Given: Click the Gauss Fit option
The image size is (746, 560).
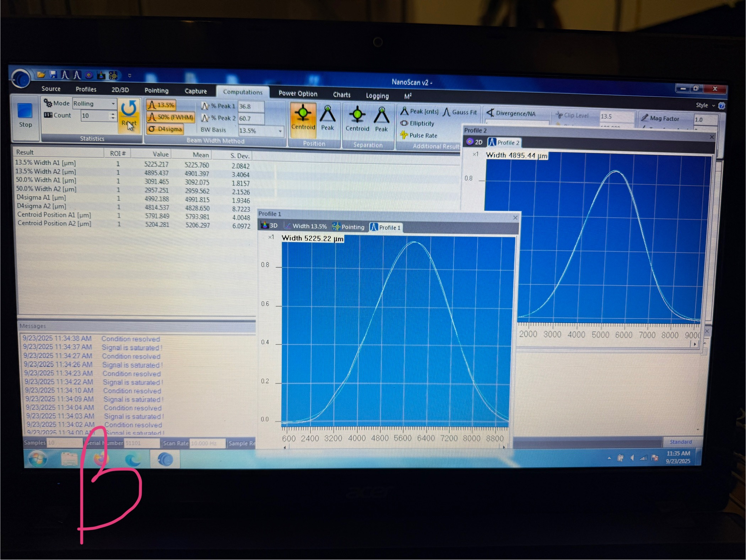Looking at the screenshot, I should 460,112.
